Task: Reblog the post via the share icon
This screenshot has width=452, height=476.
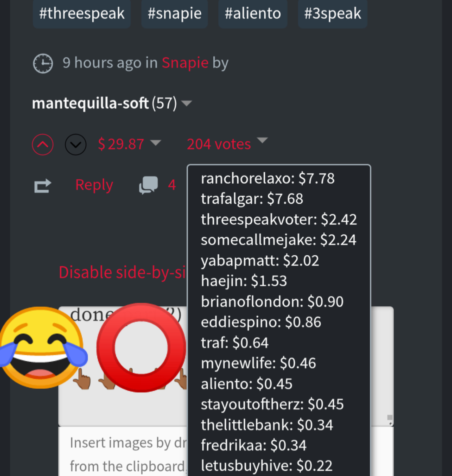Action: [43, 186]
